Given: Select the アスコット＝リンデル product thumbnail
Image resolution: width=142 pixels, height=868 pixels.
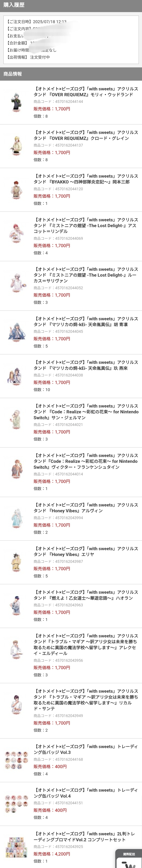Looking at the screenshot, I should 16,236.
